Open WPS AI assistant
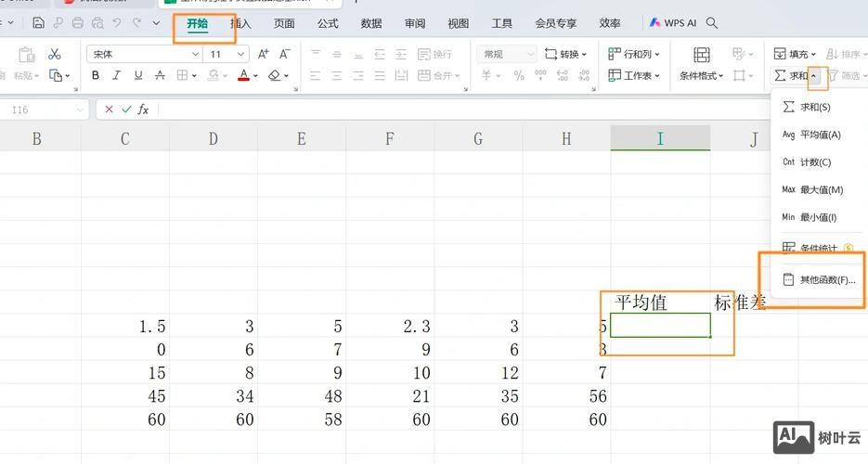 tap(673, 22)
